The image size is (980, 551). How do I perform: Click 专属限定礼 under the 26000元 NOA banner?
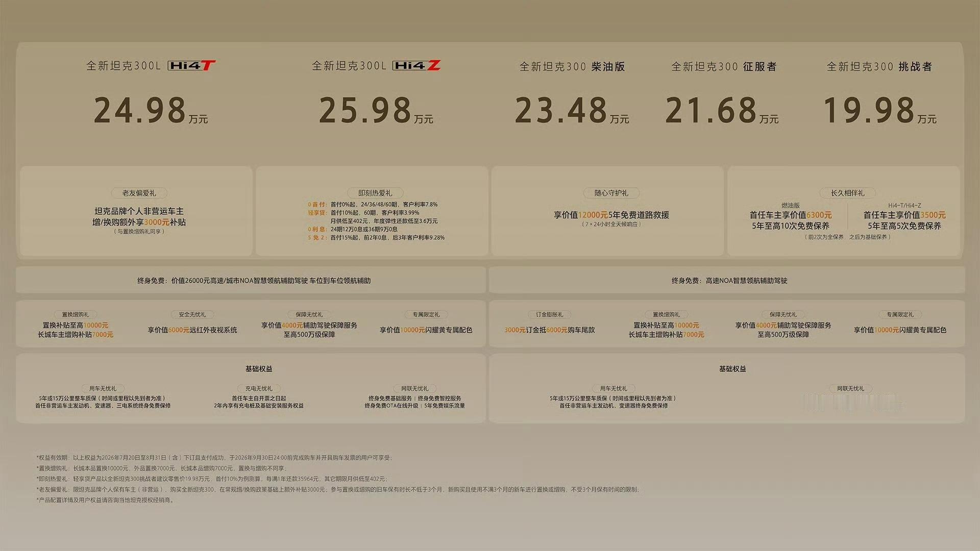(x=426, y=315)
